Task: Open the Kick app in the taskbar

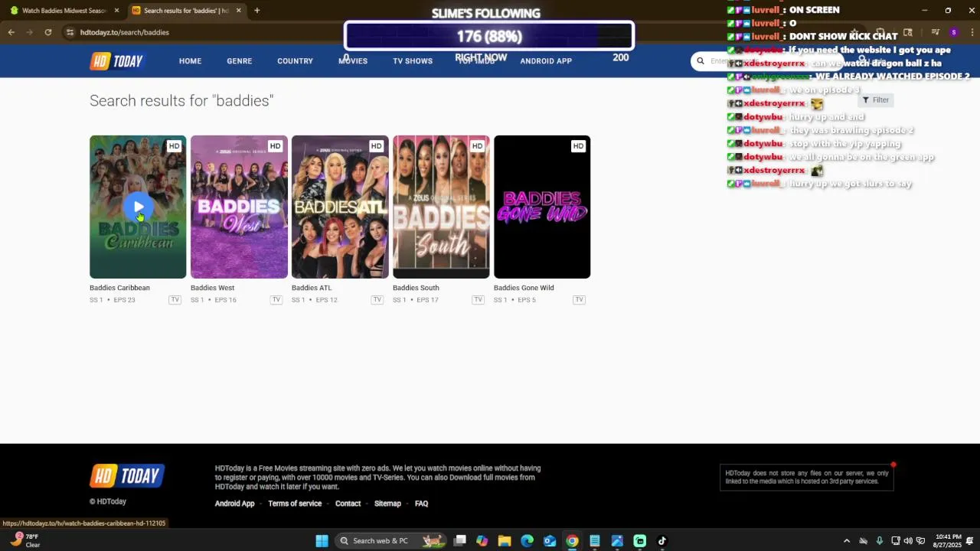Action: tap(639, 541)
